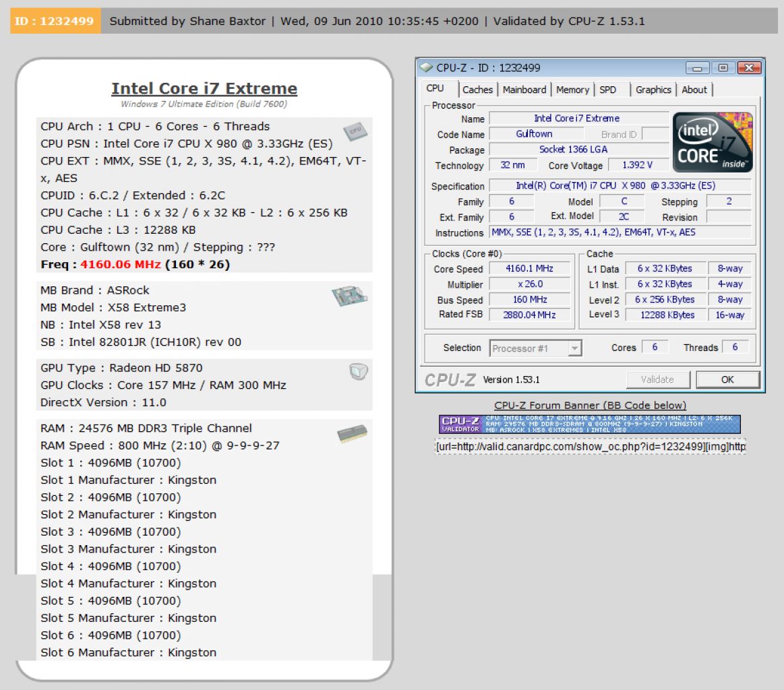Viewport: 784px width, 690px height.
Task: Switch to the Caches tab
Action: 477,90
